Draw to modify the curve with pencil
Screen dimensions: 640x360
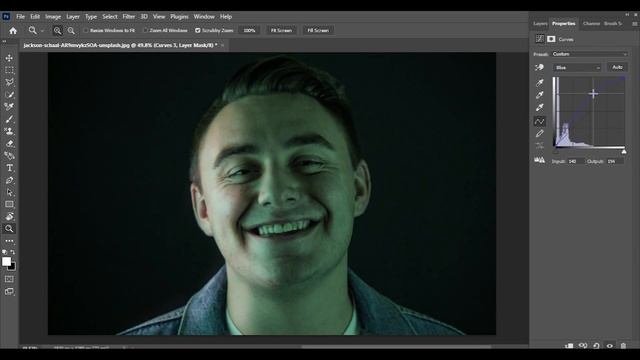pos(540,133)
